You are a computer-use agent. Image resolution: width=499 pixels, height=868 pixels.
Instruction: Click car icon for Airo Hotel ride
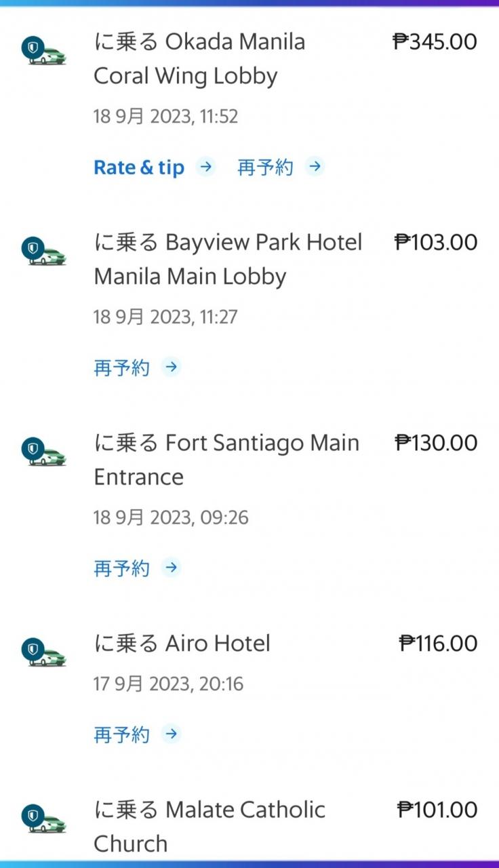pos(45,653)
